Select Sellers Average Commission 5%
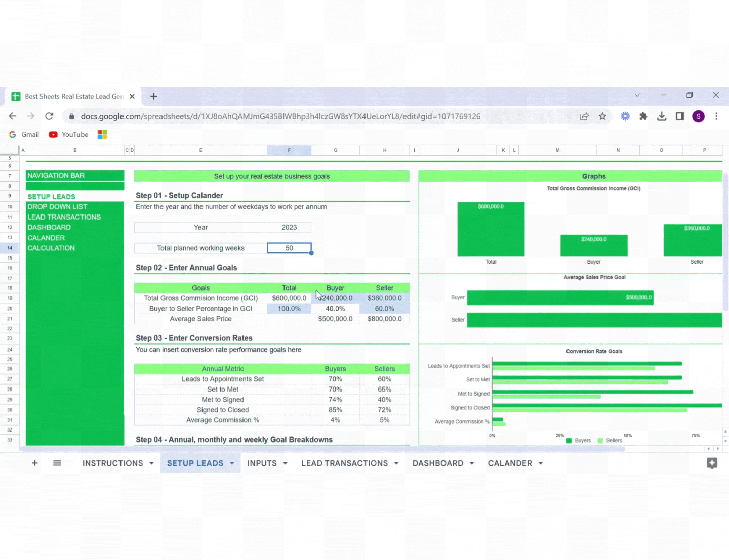 [384, 420]
